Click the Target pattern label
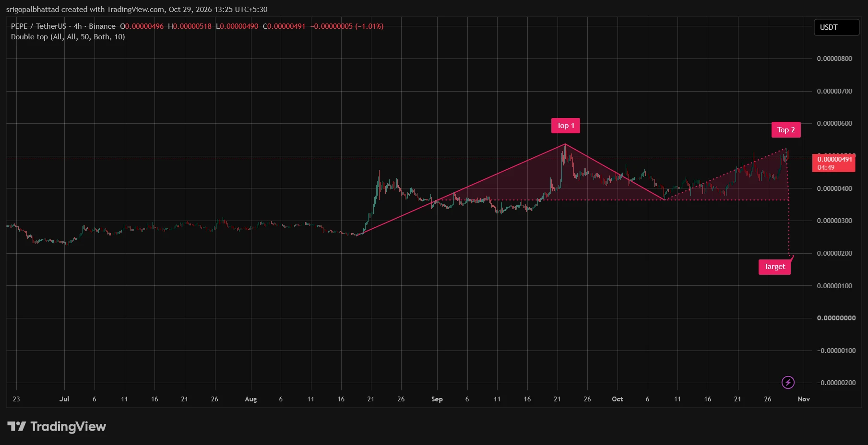 (x=774, y=267)
